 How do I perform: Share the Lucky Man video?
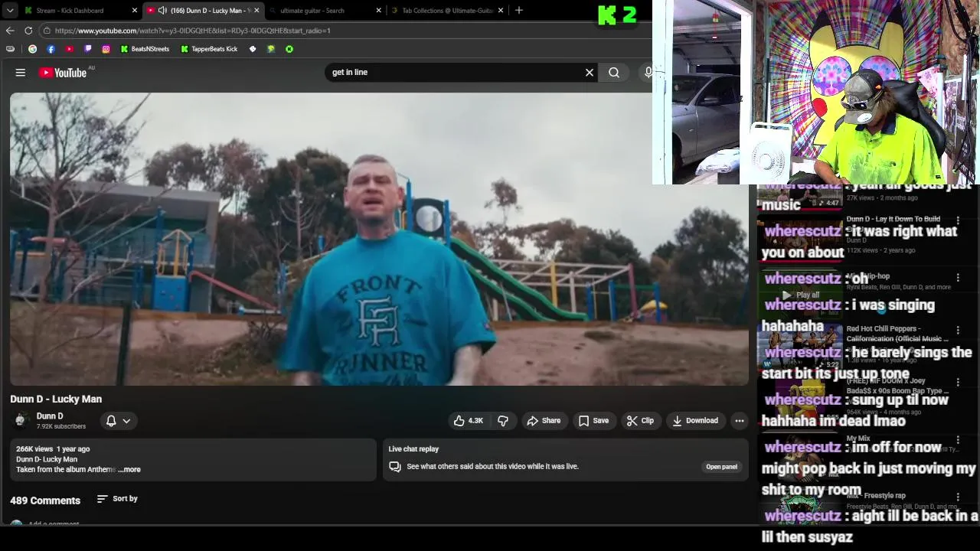click(544, 421)
